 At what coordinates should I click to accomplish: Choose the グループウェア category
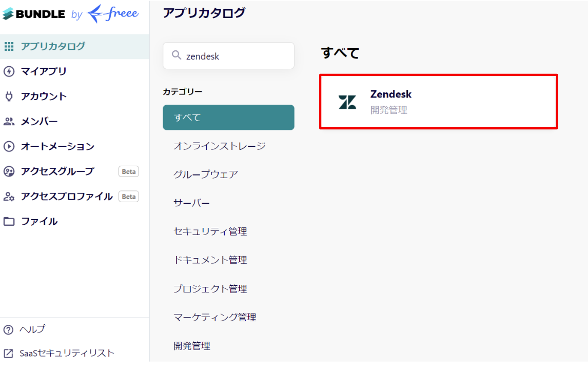(205, 174)
